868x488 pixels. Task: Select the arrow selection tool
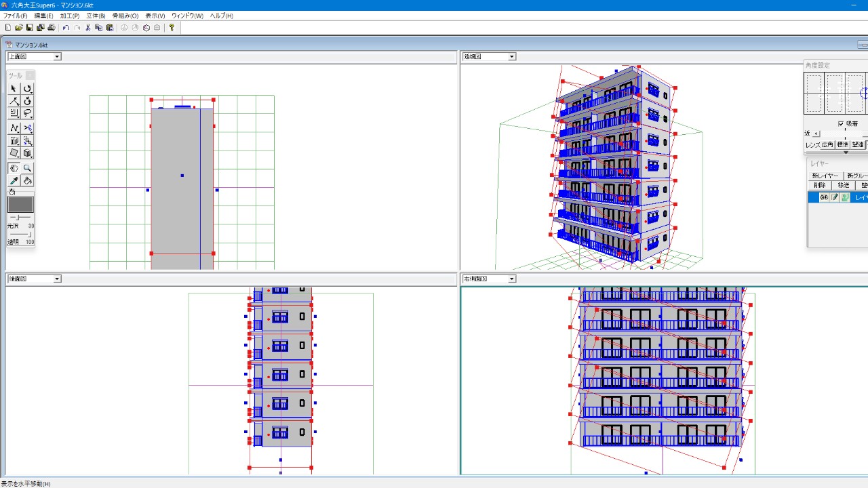[x=14, y=88]
